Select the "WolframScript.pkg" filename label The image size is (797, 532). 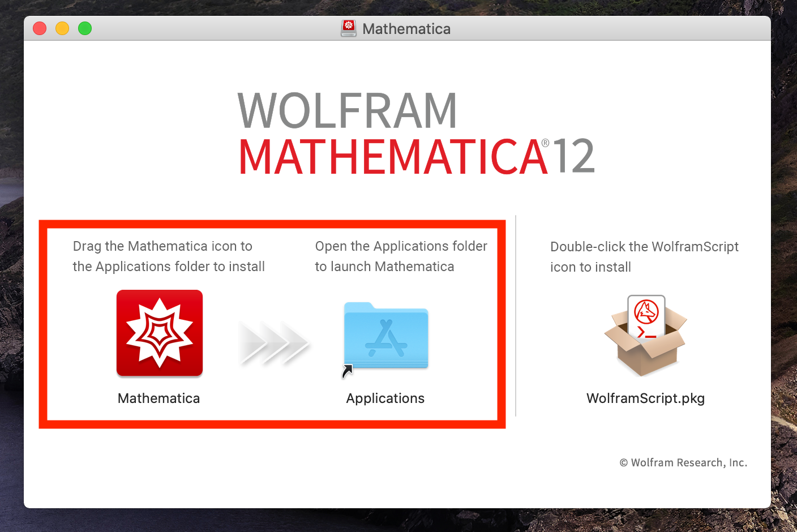pos(645,398)
